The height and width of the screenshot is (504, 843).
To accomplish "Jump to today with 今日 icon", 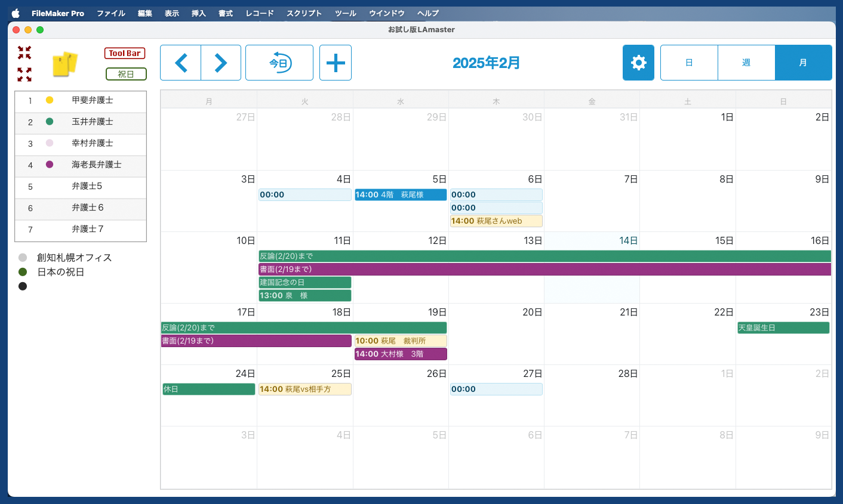I will click(x=279, y=63).
